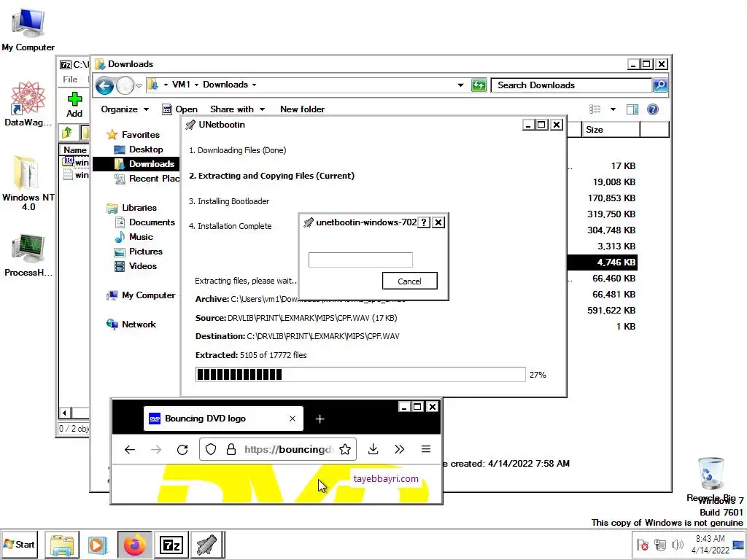This screenshot has height=560, width=747.
Task: Click the Firefox URL bar
Action: 278,449
